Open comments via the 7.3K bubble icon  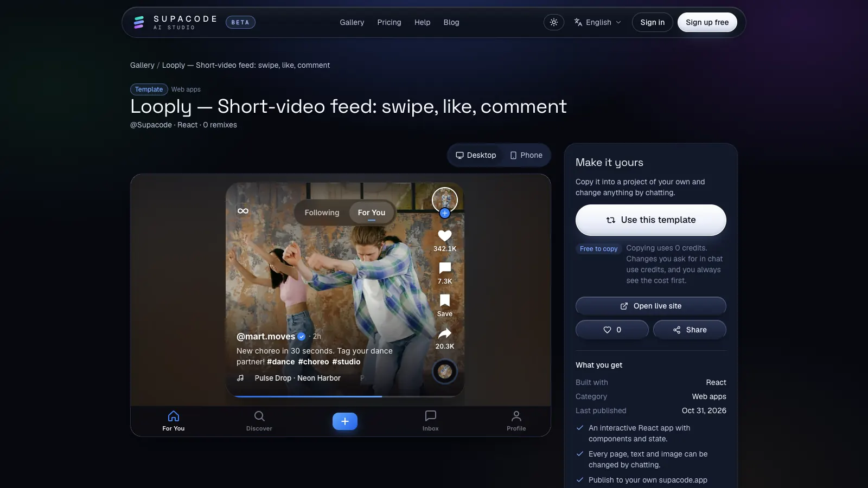[445, 268]
